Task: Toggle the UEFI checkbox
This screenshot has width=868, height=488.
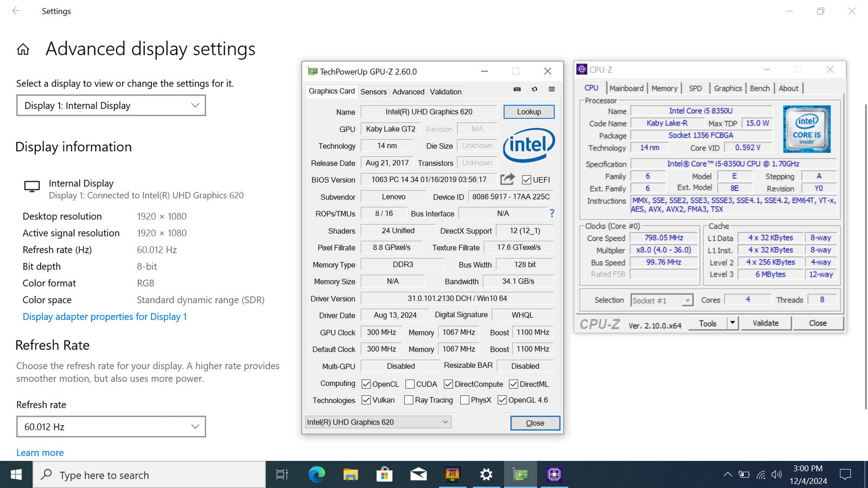Action: coord(526,179)
